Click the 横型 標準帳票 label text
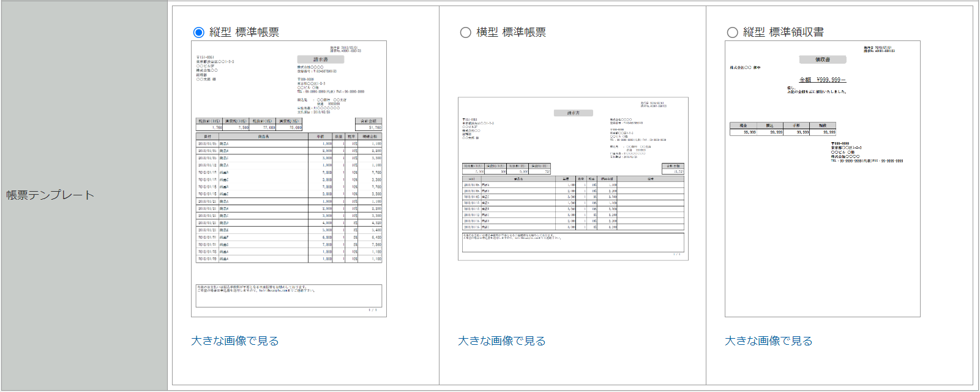The width and height of the screenshot is (980, 392). pyautogui.click(x=511, y=32)
